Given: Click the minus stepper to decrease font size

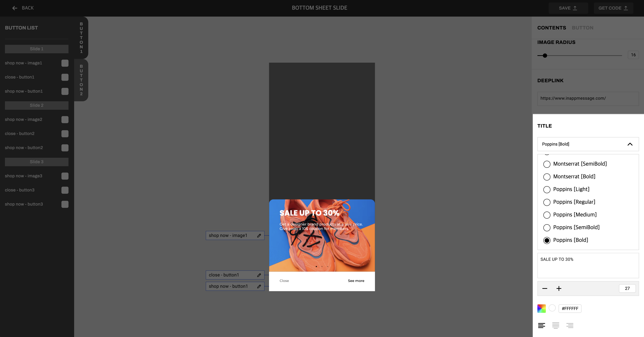Looking at the screenshot, I should (545, 288).
